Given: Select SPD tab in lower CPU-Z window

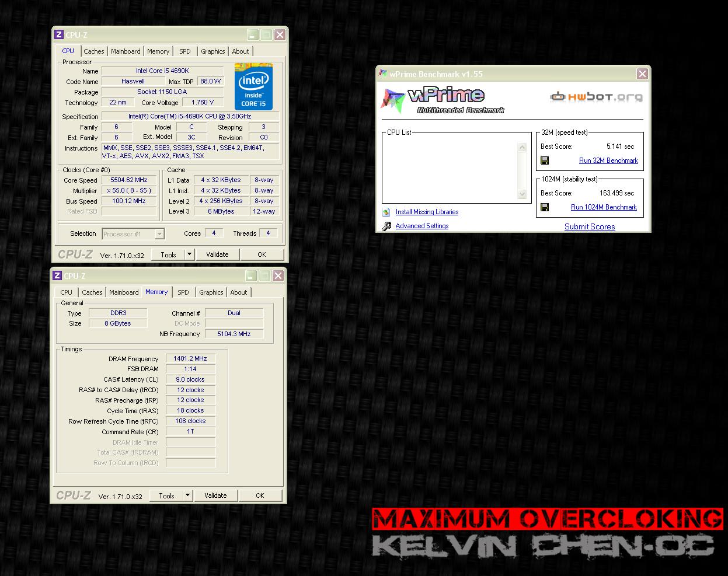Looking at the screenshot, I should coord(183,292).
